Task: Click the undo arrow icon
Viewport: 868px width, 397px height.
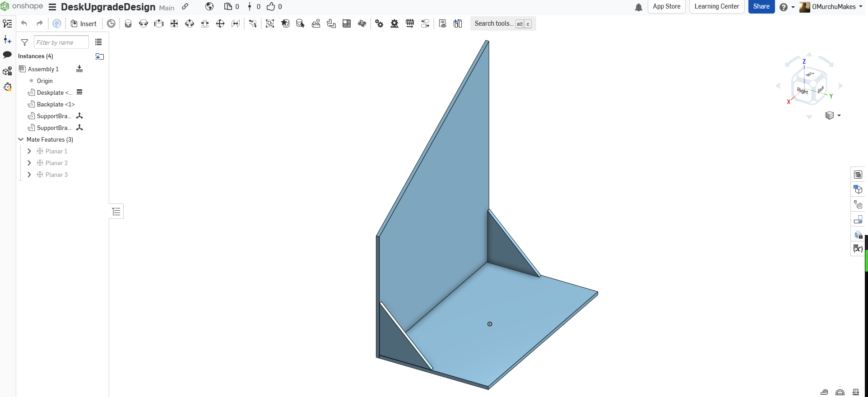Action: pyautogui.click(x=24, y=23)
